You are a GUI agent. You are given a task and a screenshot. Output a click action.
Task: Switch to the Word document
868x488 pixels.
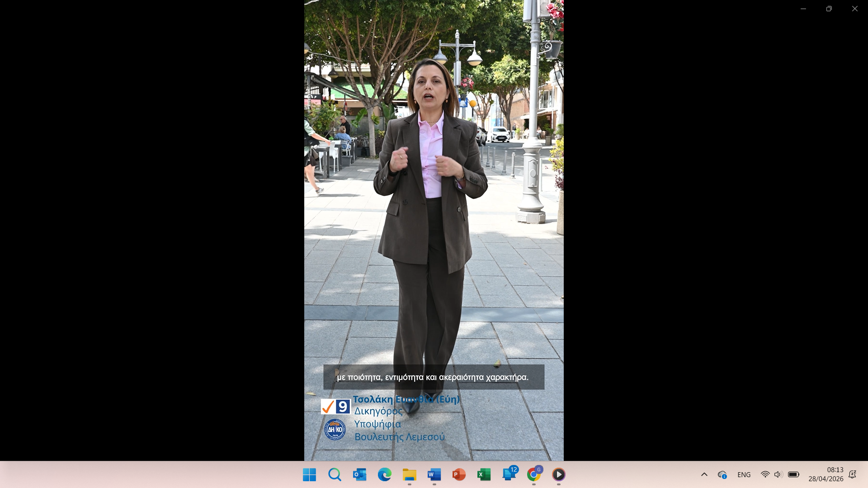(434, 474)
